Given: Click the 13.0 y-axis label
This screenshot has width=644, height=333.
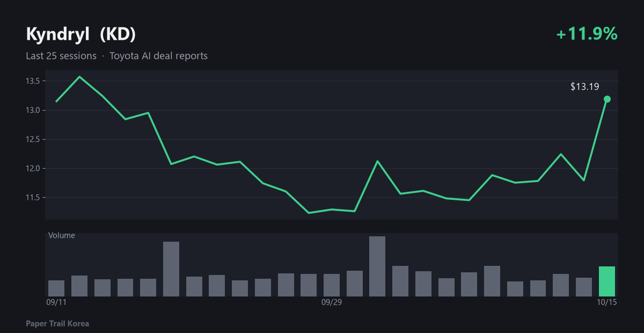Looking at the screenshot, I should coord(33,110).
